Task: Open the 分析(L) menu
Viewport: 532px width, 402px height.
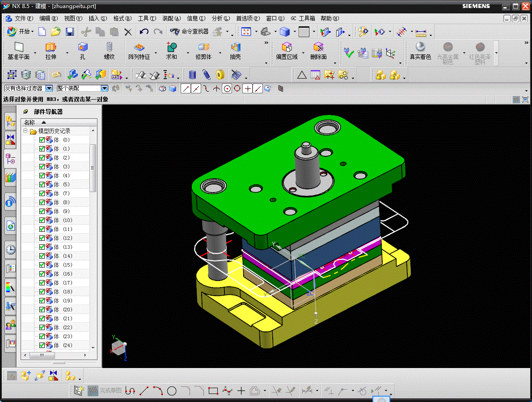Action: point(220,18)
